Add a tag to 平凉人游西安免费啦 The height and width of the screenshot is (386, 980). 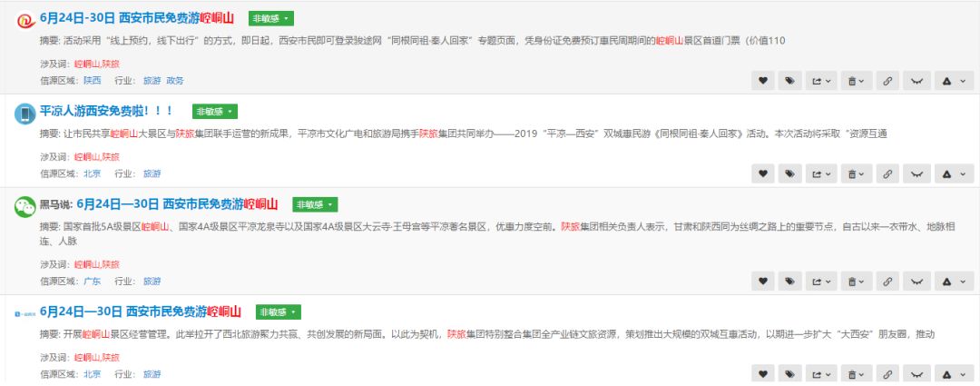[790, 173]
